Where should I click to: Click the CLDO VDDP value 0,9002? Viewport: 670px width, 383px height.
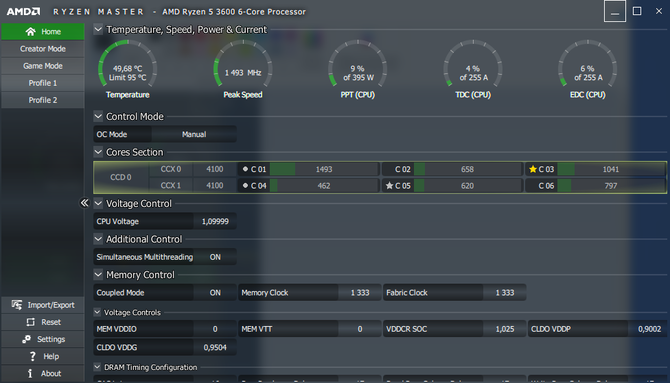649,329
